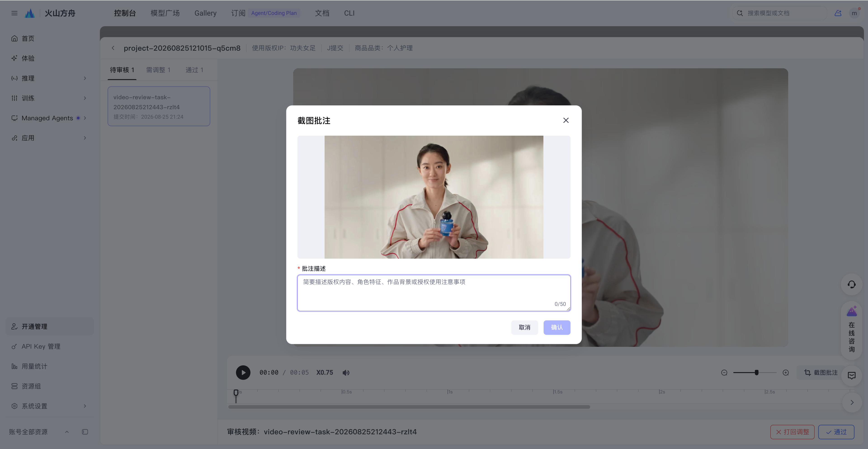Expand 推理 sidebar section

(50, 78)
